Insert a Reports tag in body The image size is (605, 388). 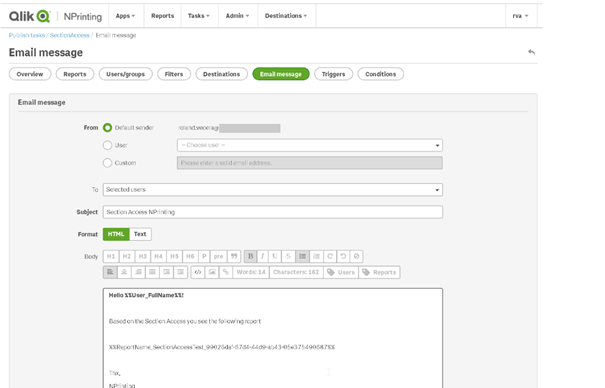tap(379, 272)
